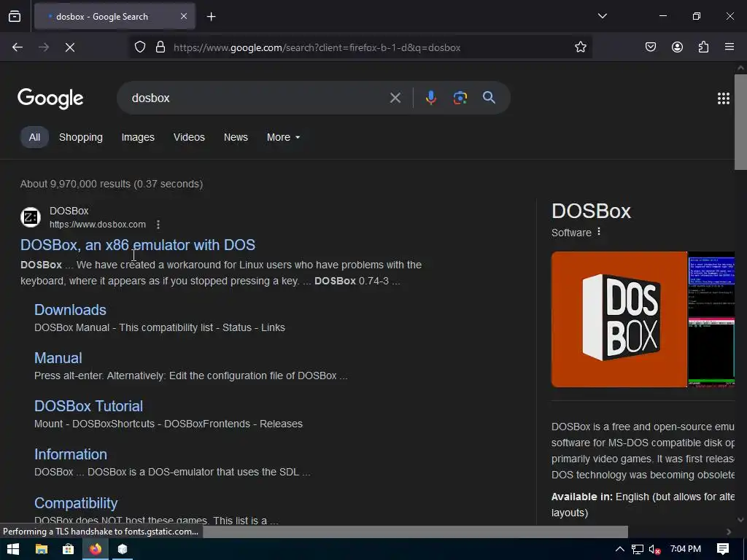Close the dosbox Google Search tab
The width and height of the screenshot is (747, 560).
click(184, 16)
